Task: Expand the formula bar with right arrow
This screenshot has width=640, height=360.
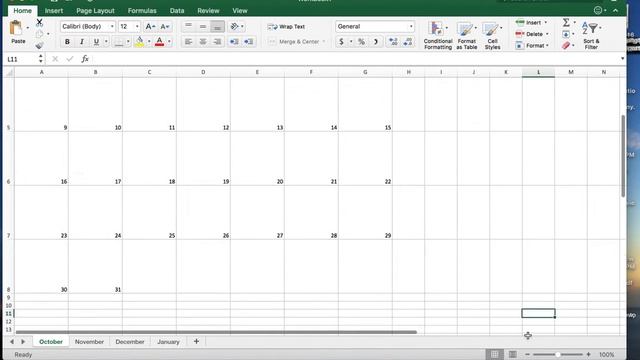Action: 622,59
